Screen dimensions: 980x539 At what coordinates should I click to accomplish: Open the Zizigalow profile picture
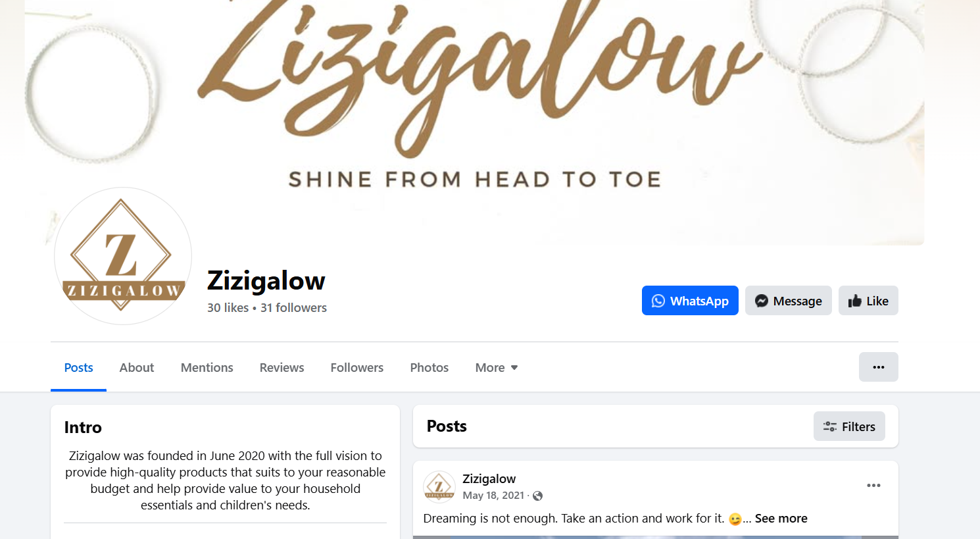123,256
